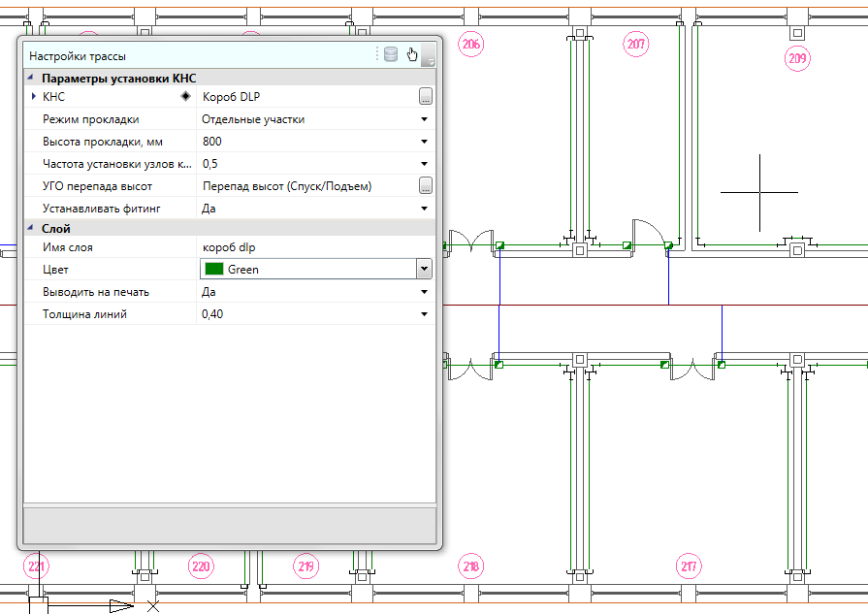Click the КНС row label

tap(53, 96)
